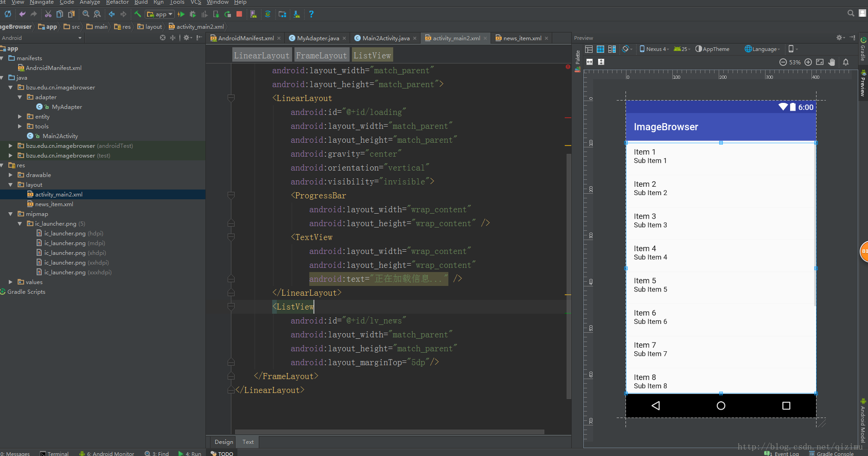This screenshot has width=868, height=456.
Task: Switch preview to blueprint view
Action: pyautogui.click(x=600, y=49)
